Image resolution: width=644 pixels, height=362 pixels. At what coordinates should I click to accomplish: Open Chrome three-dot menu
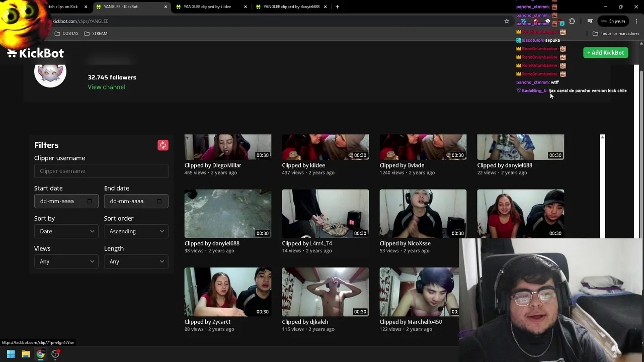point(636,21)
